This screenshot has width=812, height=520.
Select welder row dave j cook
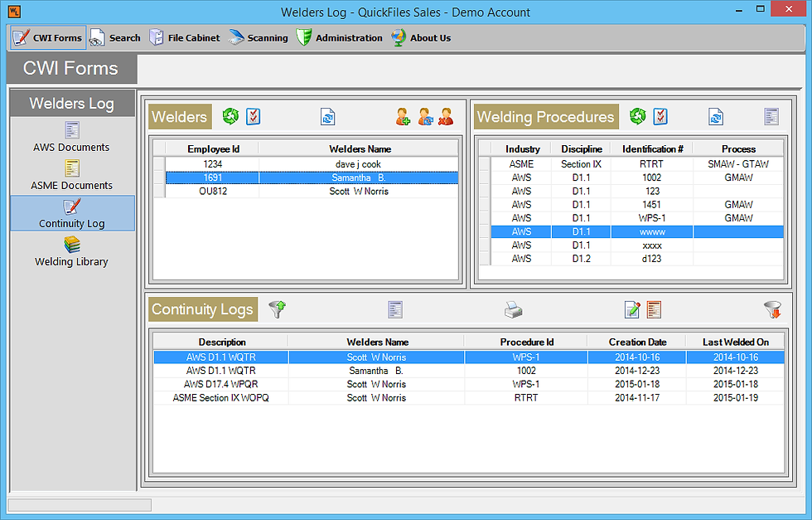312,164
